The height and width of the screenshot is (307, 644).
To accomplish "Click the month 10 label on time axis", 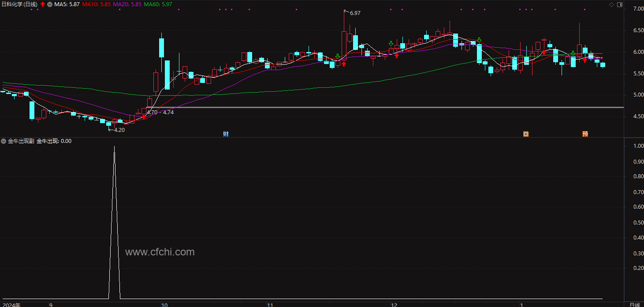I will click(164, 305).
